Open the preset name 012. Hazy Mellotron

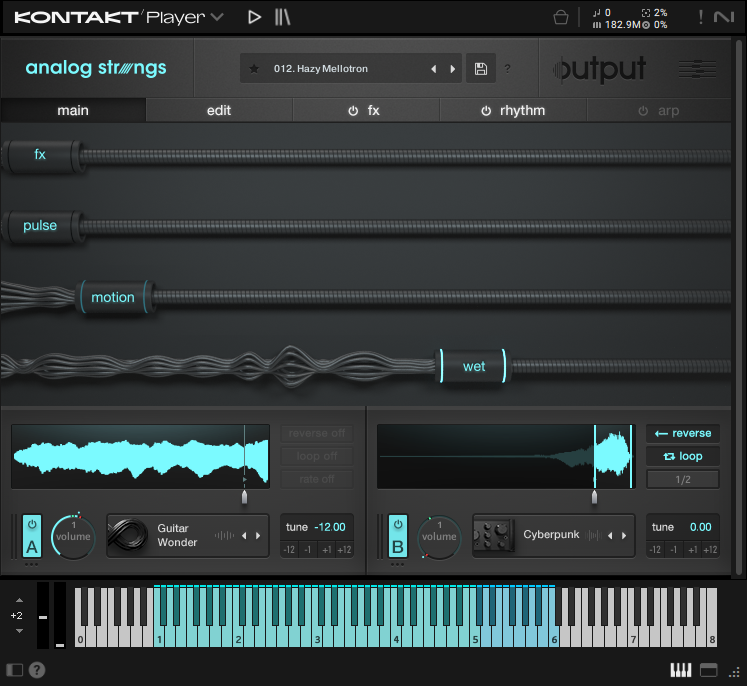point(321,69)
